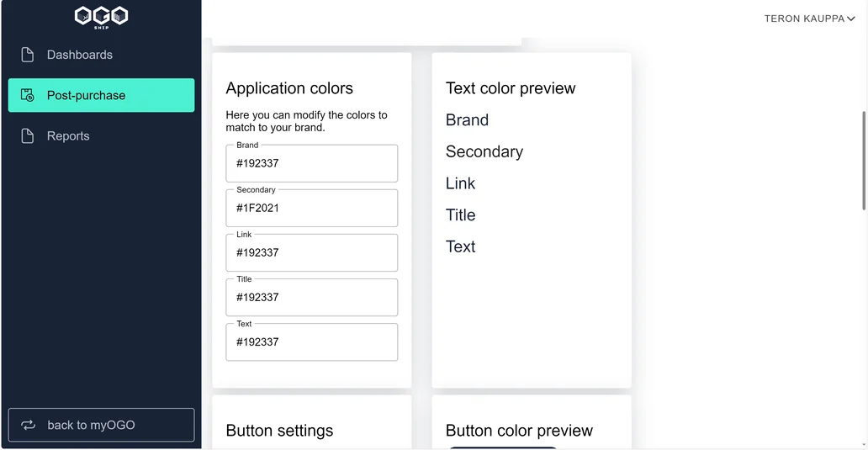This screenshot has height=450, width=868.
Task: Click the OGO Ship logo
Action: [101, 17]
